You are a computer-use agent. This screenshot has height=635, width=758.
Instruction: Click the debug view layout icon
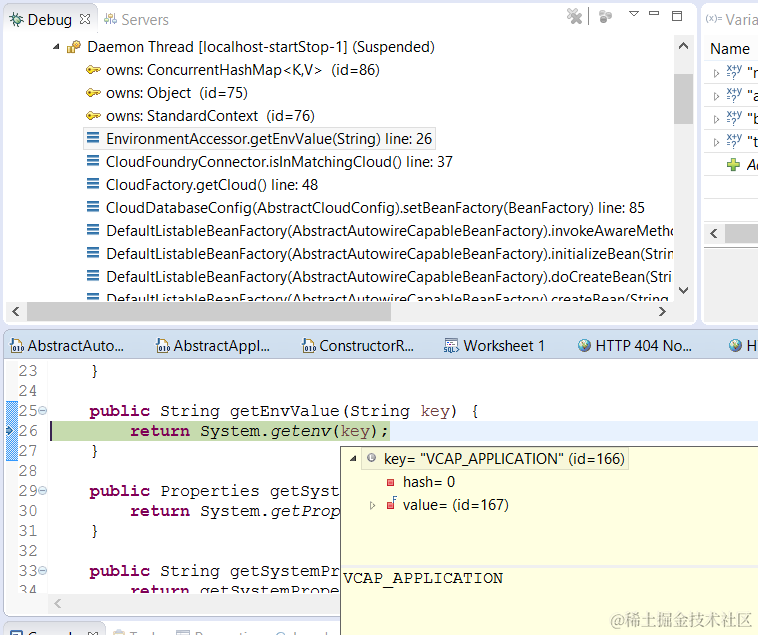[605, 16]
